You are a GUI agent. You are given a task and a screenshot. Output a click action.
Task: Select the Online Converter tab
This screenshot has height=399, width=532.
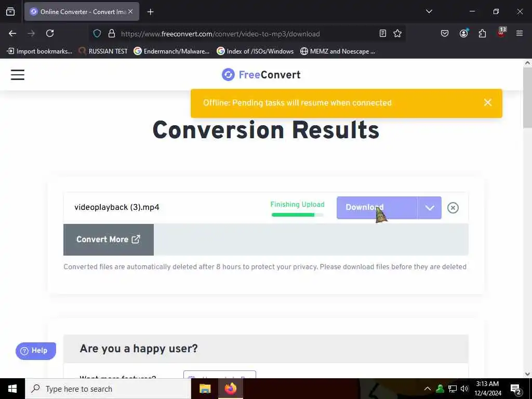coord(82,11)
